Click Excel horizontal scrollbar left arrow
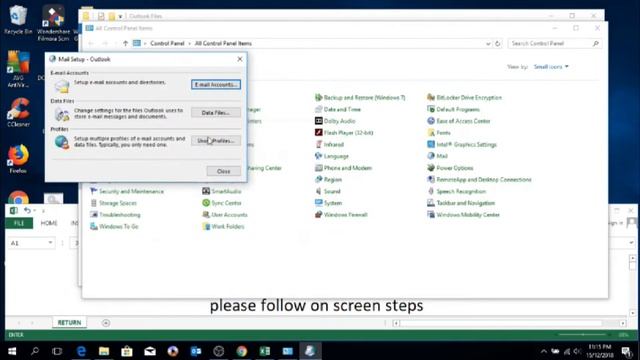Screen dimensions: 640x360 click(396, 323)
